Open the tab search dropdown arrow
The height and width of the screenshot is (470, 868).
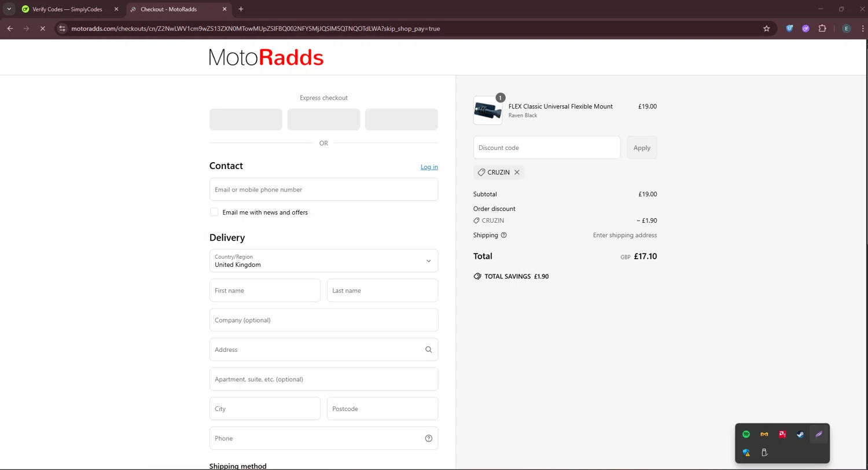coord(9,9)
